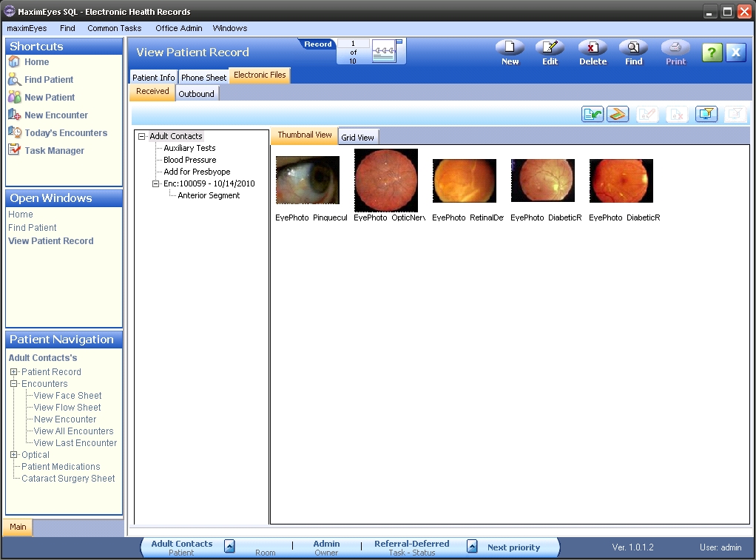Open the Office Admin menu

click(179, 28)
